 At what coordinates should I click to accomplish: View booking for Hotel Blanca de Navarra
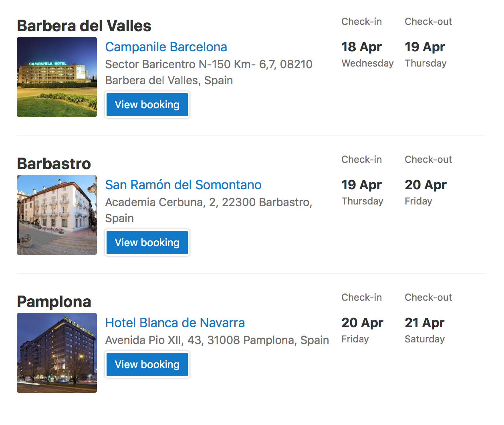(x=147, y=364)
